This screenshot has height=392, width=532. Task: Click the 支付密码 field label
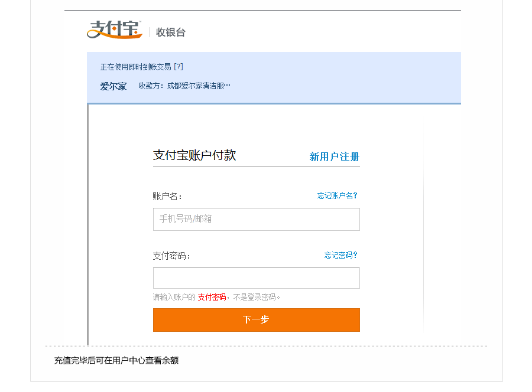tap(171, 256)
